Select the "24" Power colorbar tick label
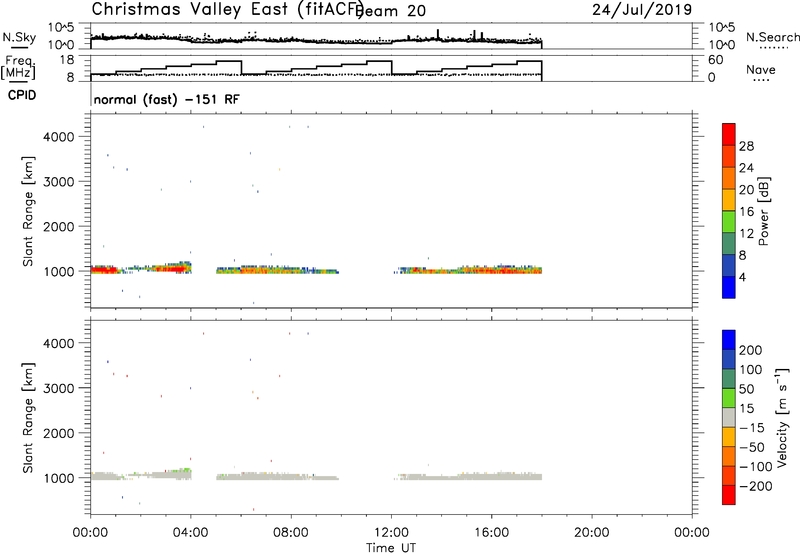This screenshot has height=554, width=800. (x=746, y=168)
